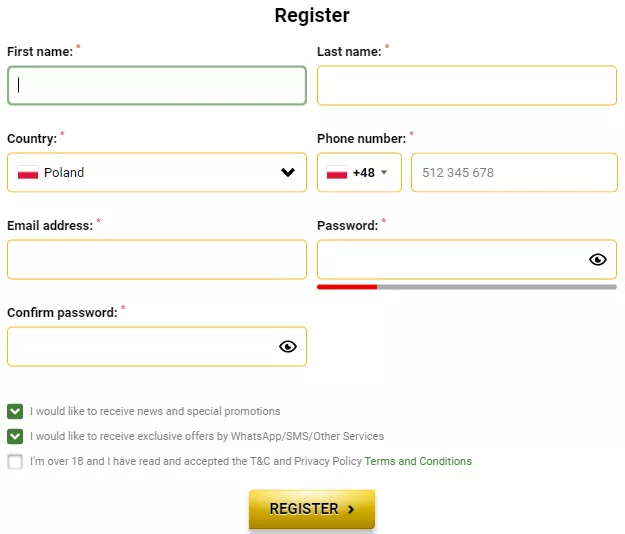Show password using the Password eye icon
This screenshot has width=625, height=534.
pos(598,260)
